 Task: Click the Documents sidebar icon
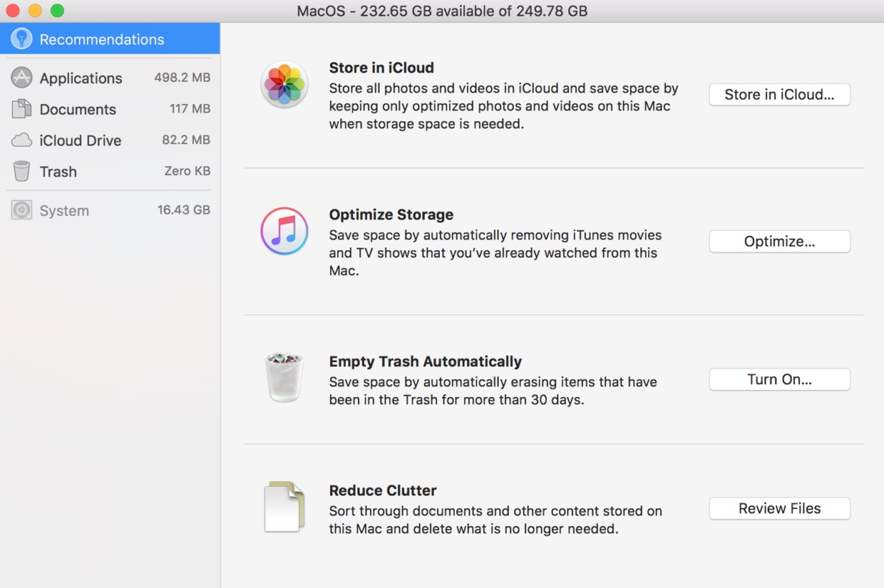pos(22,109)
